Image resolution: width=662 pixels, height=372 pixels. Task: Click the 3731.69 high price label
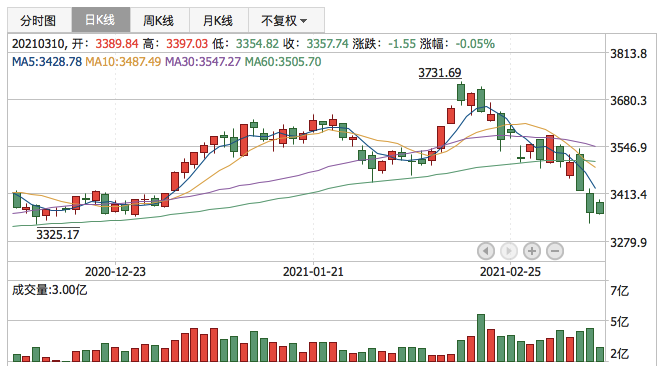tap(440, 73)
